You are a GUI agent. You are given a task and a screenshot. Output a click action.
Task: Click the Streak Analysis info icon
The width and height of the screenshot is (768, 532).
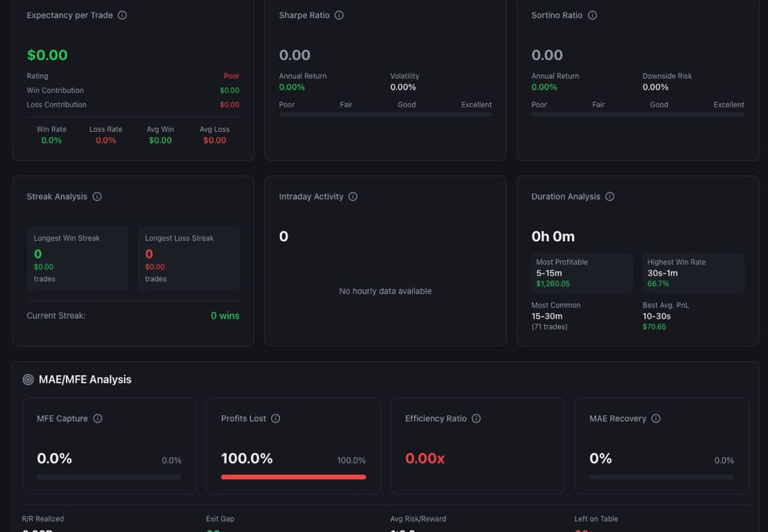(97, 196)
